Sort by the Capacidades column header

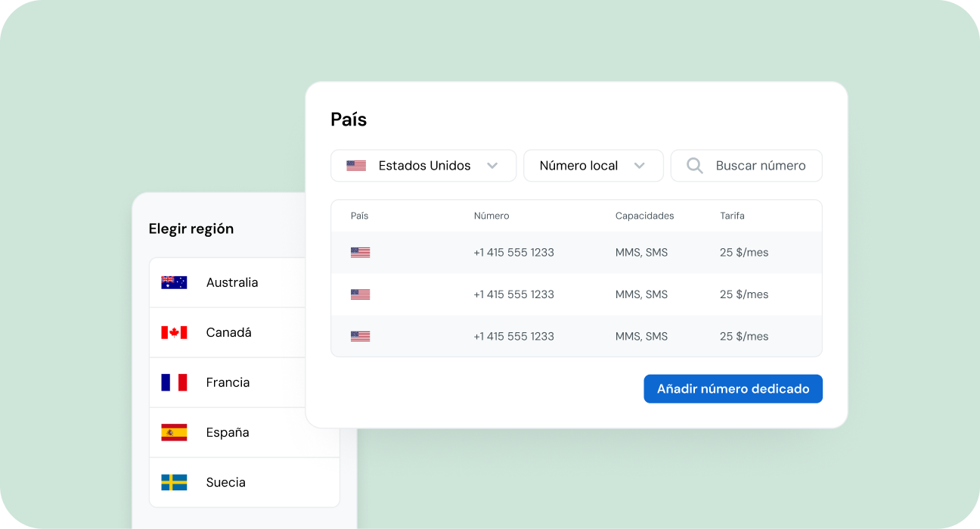644,216
